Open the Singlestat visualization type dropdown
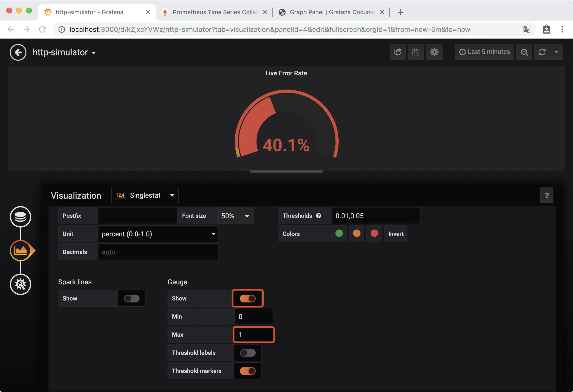This screenshot has width=573, height=392. (145, 196)
